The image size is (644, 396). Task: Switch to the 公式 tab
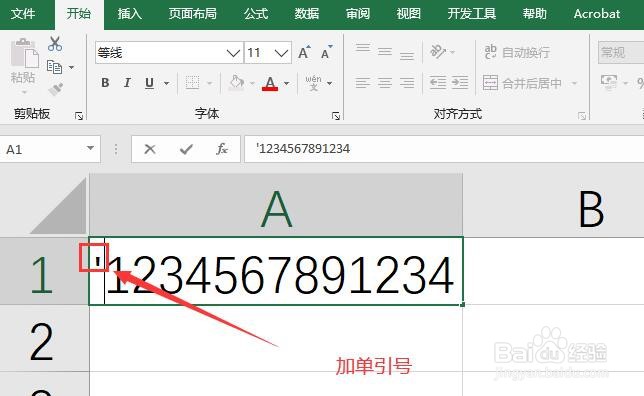pyautogui.click(x=255, y=14)
